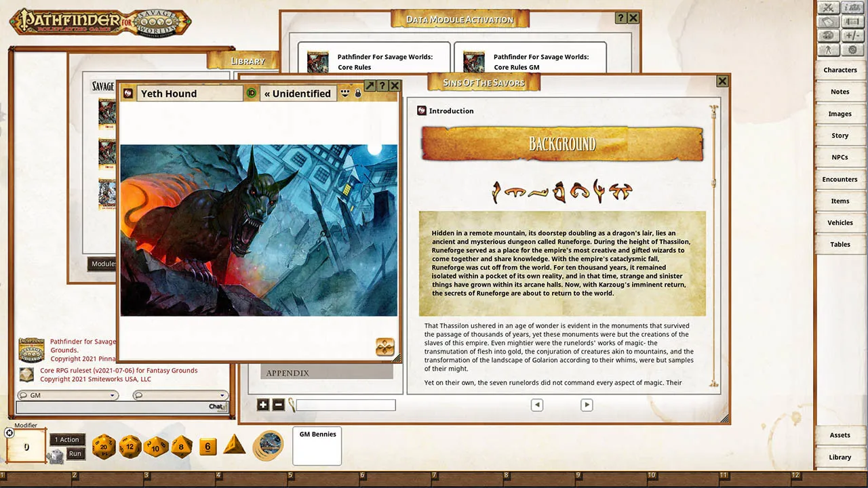Roll the d20 die
The height and width of the screenshot is (488, 868).
[104, 447]
